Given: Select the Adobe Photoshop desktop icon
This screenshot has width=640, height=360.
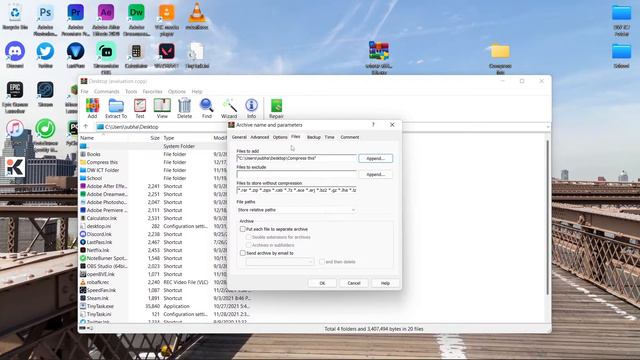Looking at the screenshot, I should (45, 20).
